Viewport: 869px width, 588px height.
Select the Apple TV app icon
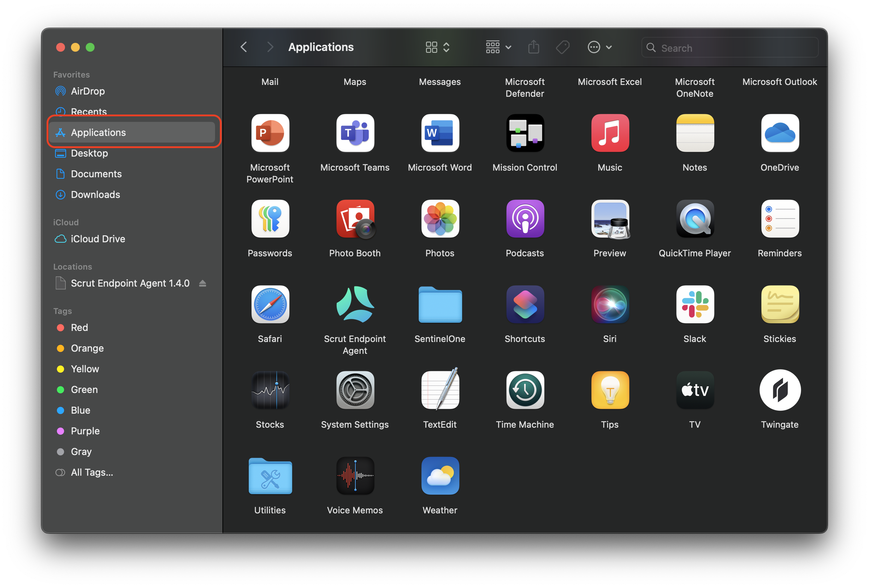(x=695, y=390)
